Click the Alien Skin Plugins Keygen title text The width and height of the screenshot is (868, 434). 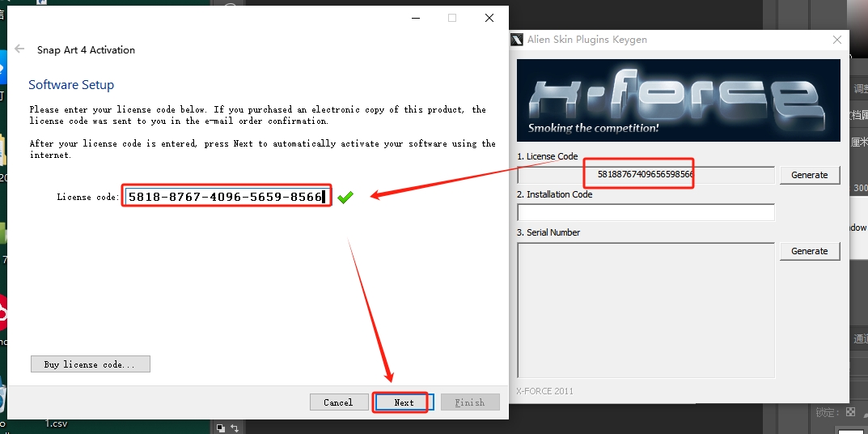click(586, 40)
